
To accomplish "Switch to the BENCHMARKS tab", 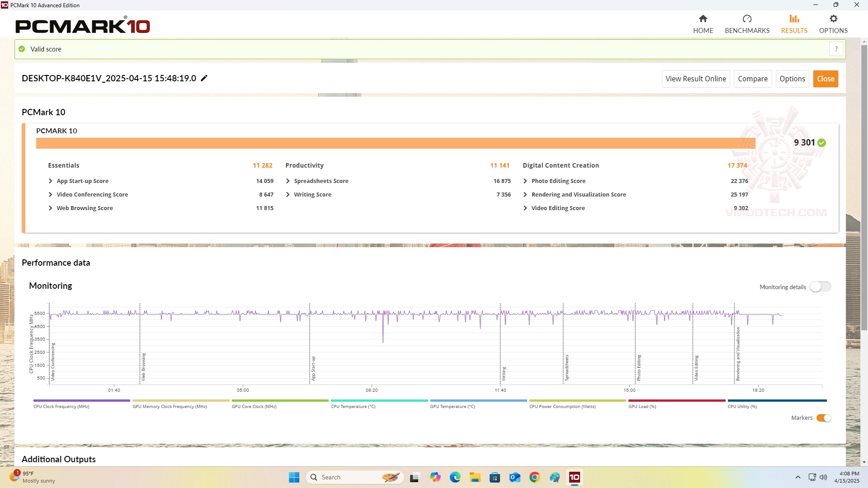I will click(x=747, y=23).
